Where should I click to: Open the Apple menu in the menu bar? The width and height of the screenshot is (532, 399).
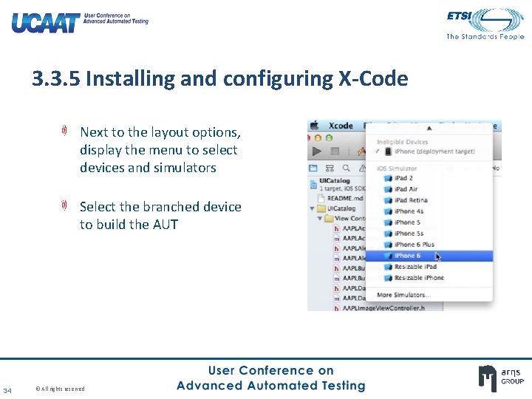coord(315,126)
